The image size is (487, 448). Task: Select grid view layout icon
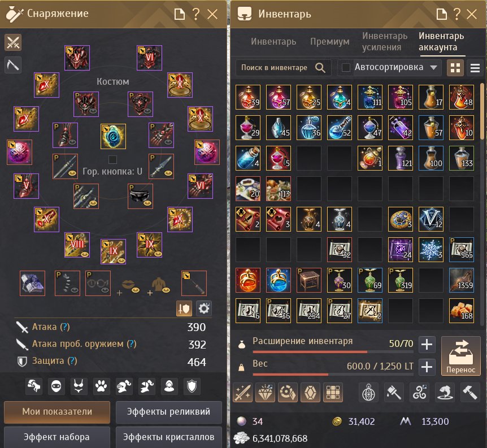tap(455, 68)
